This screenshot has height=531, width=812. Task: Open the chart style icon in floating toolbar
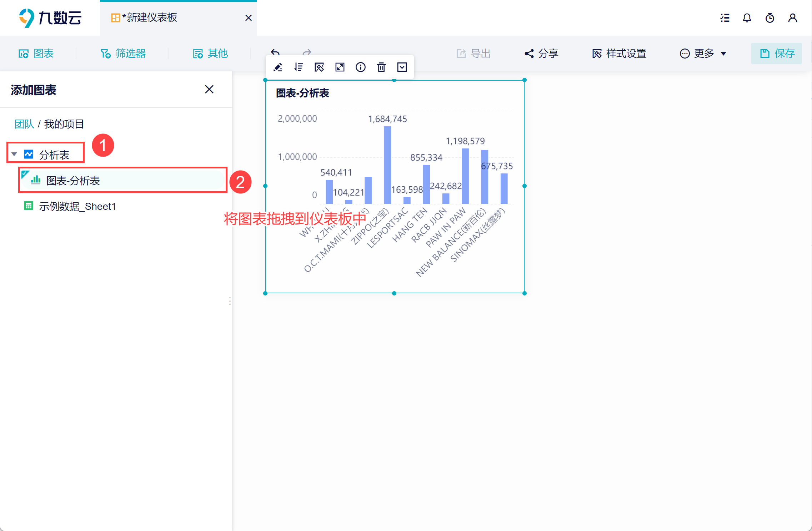click(x=319, y=67)
